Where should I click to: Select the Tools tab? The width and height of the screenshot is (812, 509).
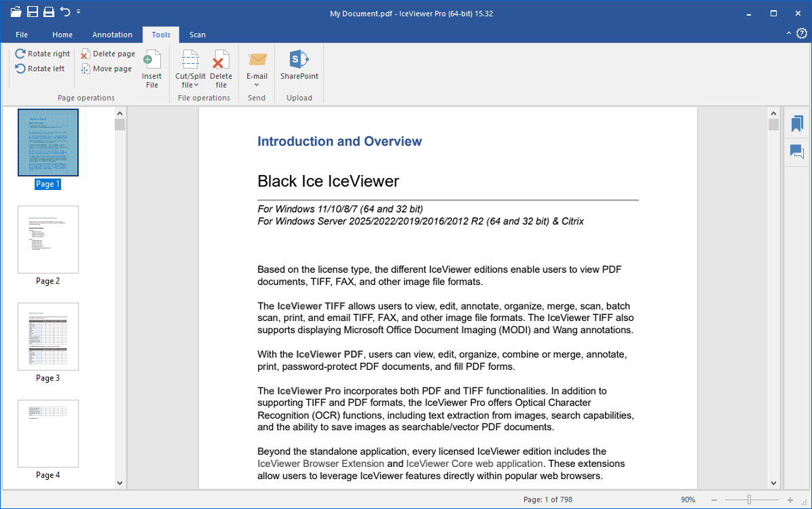pos(161,35)
